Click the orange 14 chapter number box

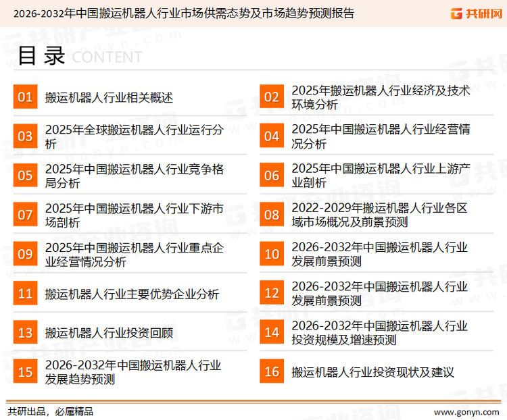click(272, 332)
